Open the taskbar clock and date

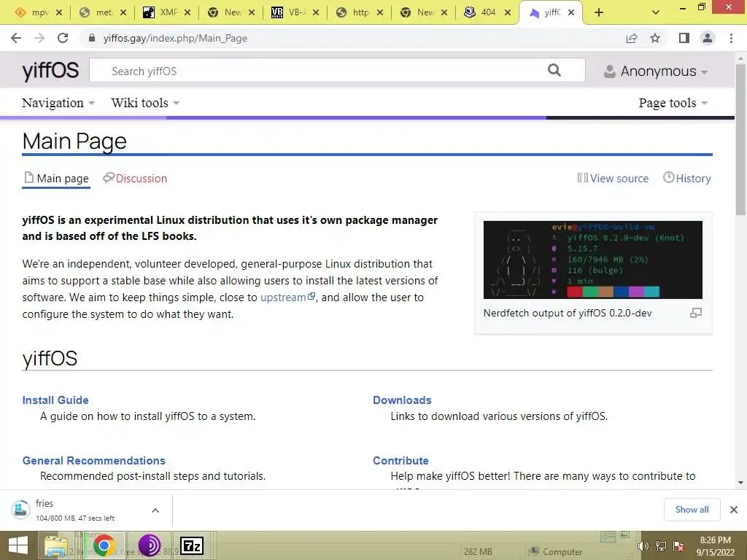pyautogui.click(x=715, y=546)
